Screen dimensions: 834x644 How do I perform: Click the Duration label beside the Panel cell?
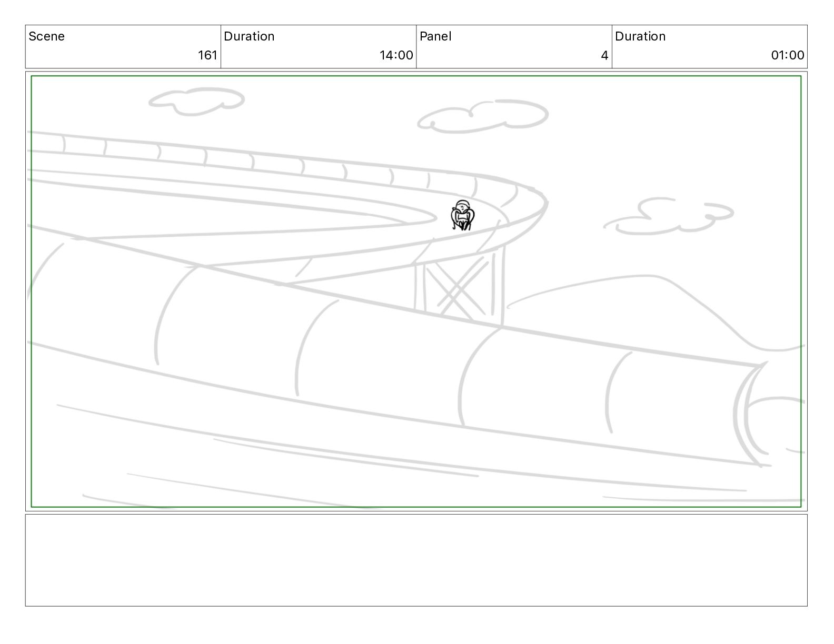tap(640, 36)
